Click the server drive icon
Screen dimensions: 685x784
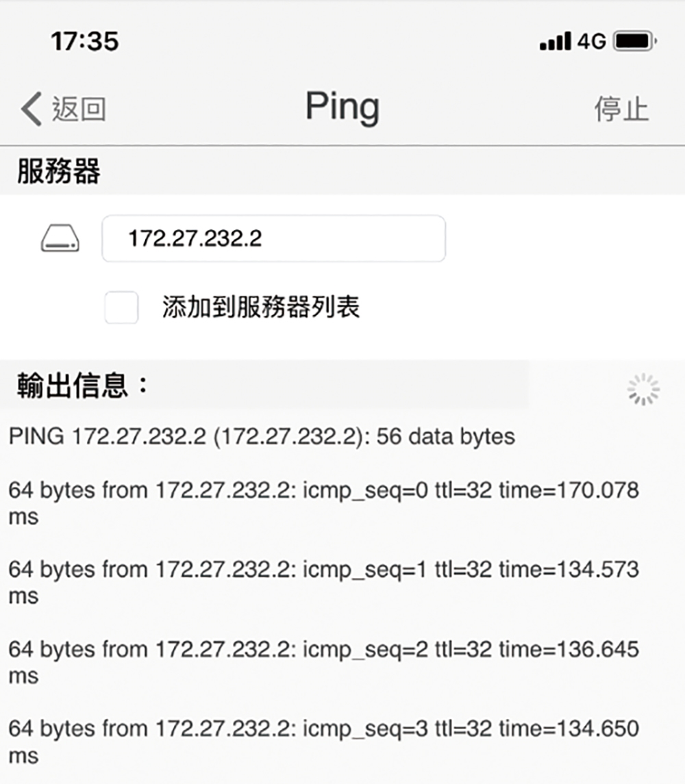coord(60,238)
